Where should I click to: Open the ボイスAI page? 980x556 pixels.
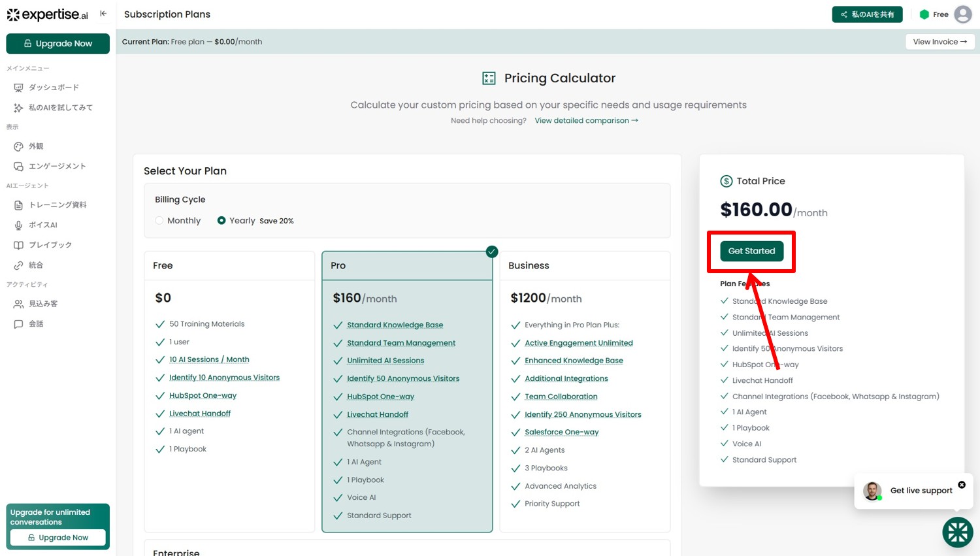[x=42, y=225]
